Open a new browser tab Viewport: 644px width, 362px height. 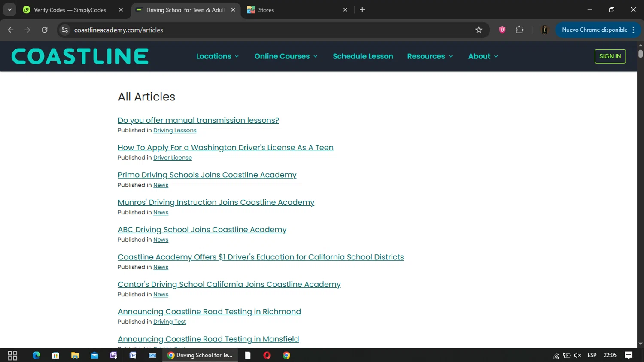(362, 10)
